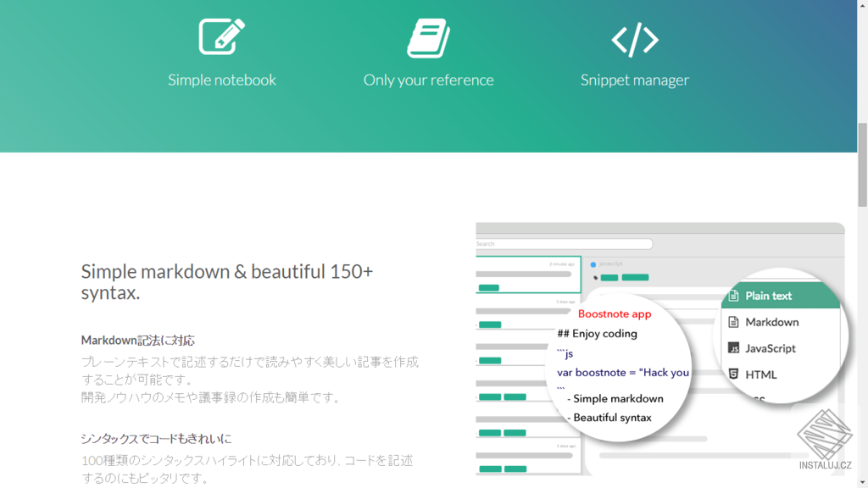Click the red Boostnote app text
The width and height of the screenshot is (868, 488).
click(615, 314)
